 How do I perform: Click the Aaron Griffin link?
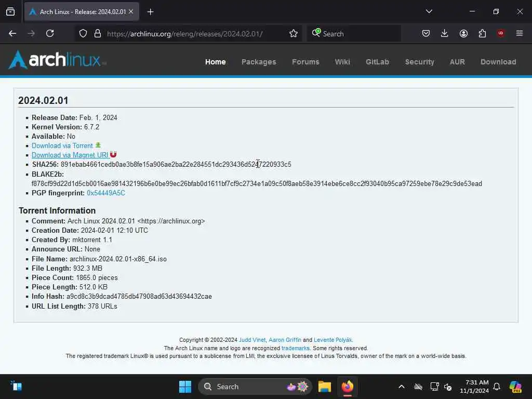(285, 340)
